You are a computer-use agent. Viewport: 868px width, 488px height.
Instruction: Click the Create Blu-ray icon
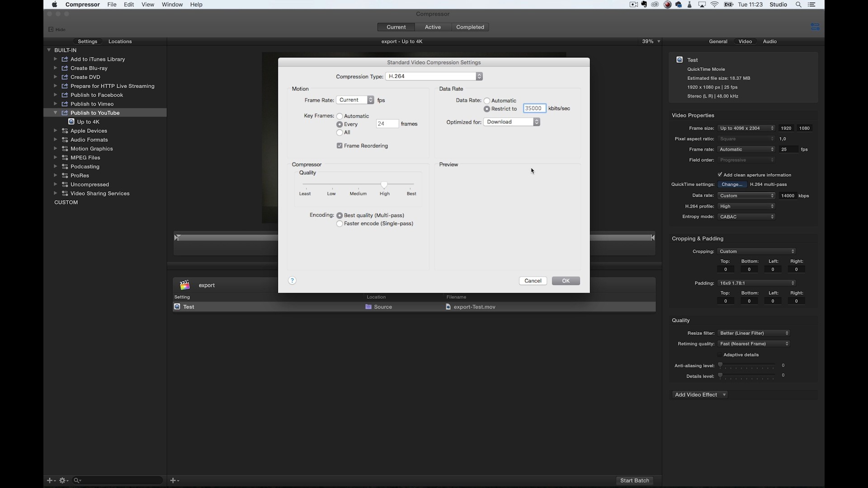(x=65, y=68)
